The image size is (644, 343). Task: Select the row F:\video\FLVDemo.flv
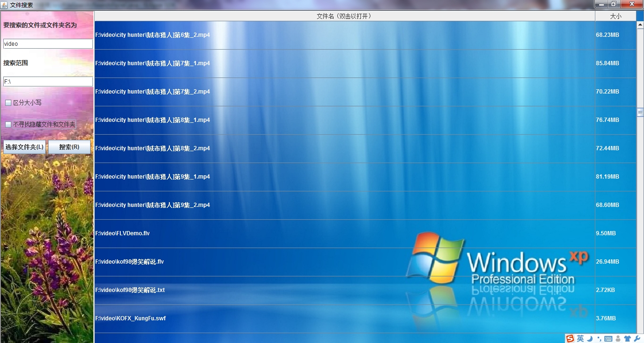pos(345,234)
